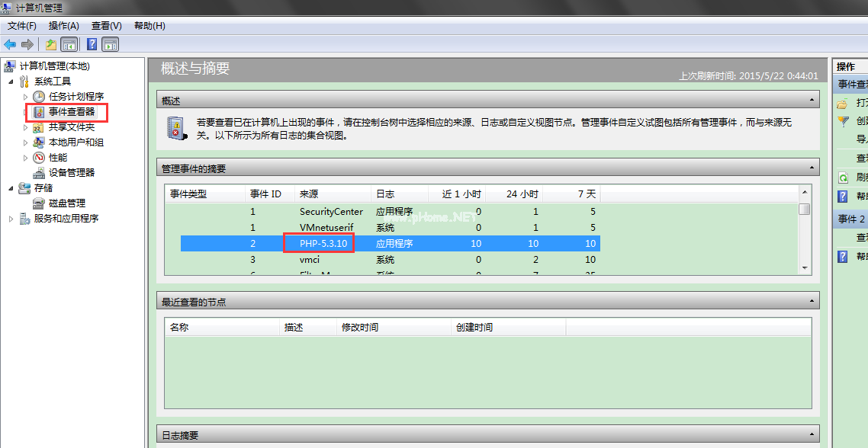The image size is (868, 448).
Task: Collapse the 管理事件的摘要 section
Action: pos(812,168)
